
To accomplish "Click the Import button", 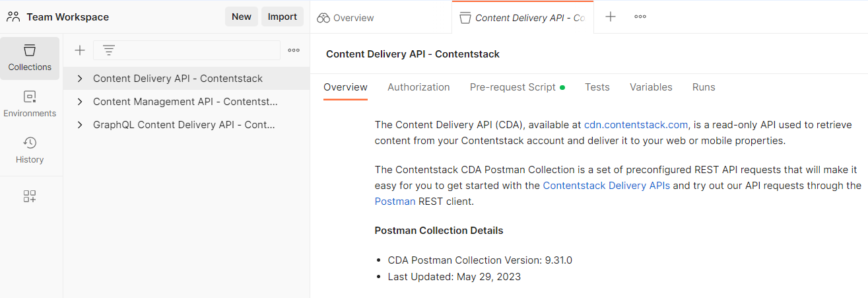I will coord(283,17).
